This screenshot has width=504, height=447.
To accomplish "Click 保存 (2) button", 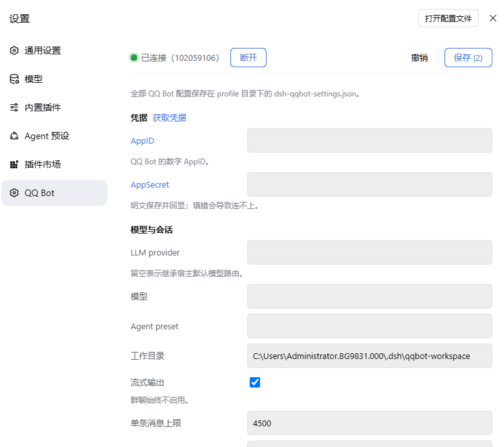I will (468, 58).
